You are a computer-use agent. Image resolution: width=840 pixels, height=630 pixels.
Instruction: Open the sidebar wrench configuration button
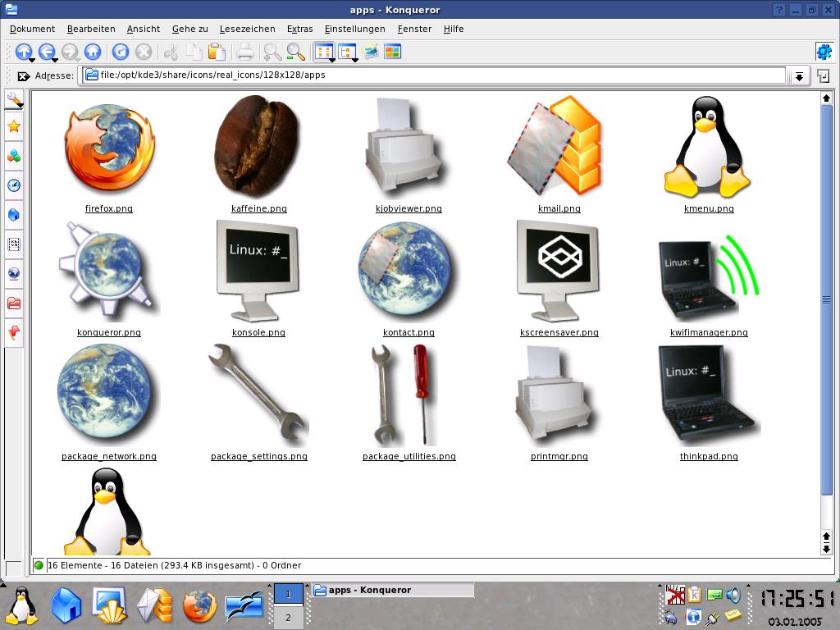coord(14,99)
